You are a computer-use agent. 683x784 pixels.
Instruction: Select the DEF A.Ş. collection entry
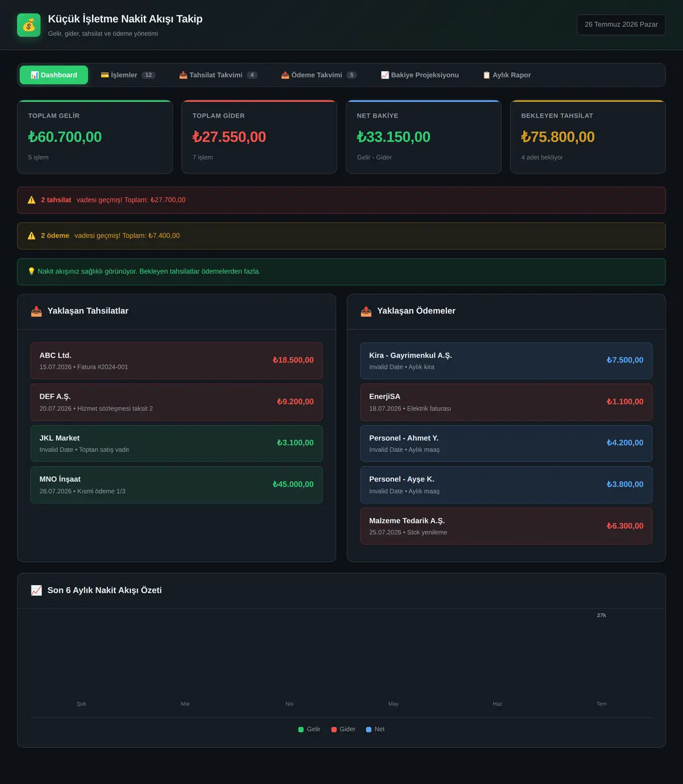pos(176,402)
